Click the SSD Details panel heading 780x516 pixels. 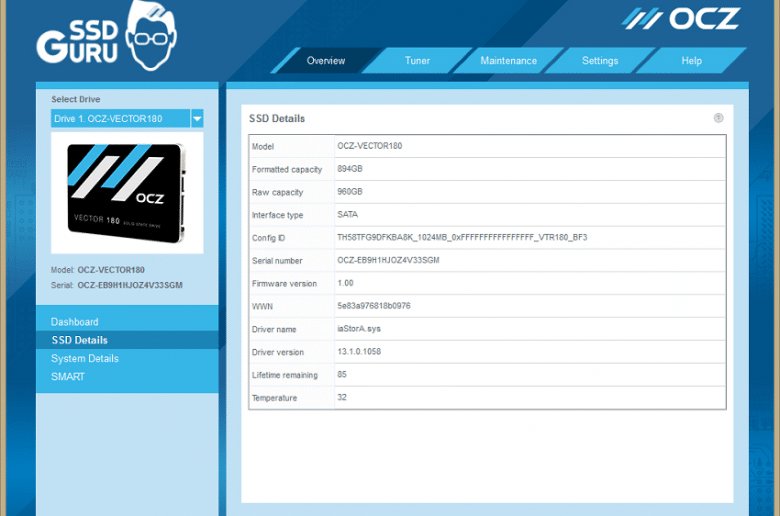[x=277, y=118]
